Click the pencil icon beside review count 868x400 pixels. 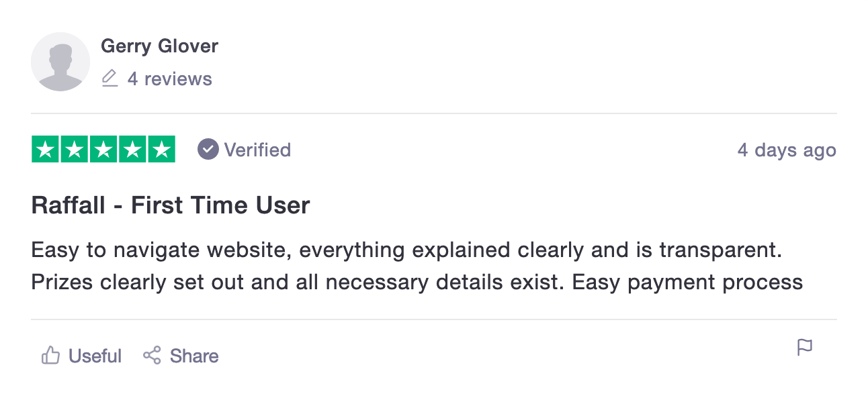click(x=110, y=79)
